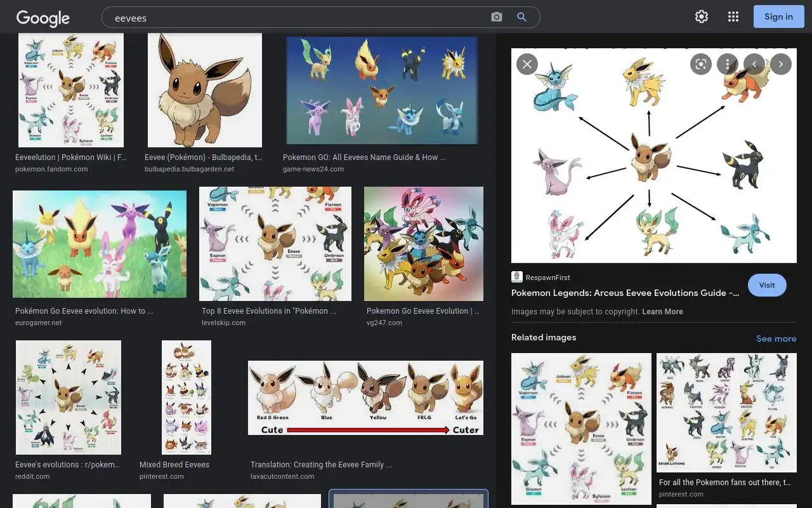Open the eurogamer.net Eevee evolution image

coord(100,244)
